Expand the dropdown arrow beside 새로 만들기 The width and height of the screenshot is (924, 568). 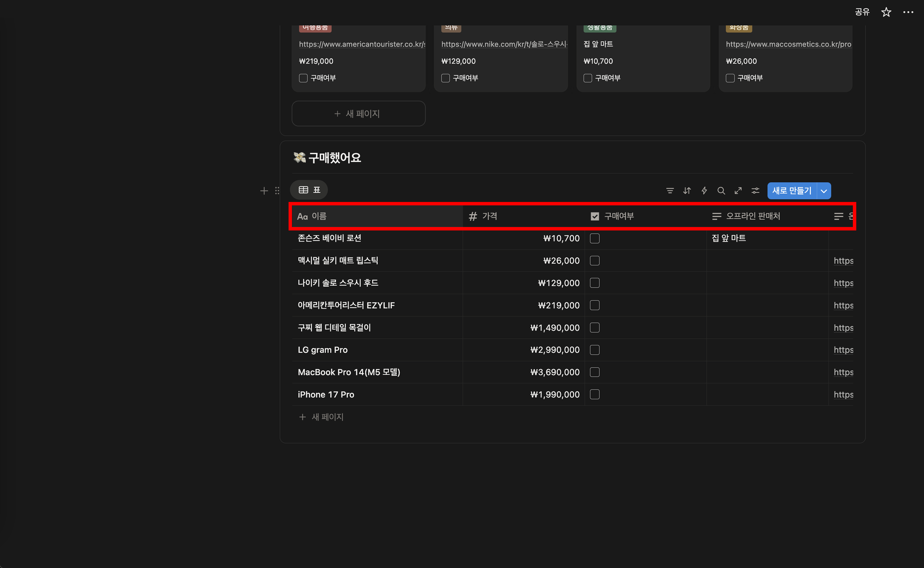pos(824,191)
